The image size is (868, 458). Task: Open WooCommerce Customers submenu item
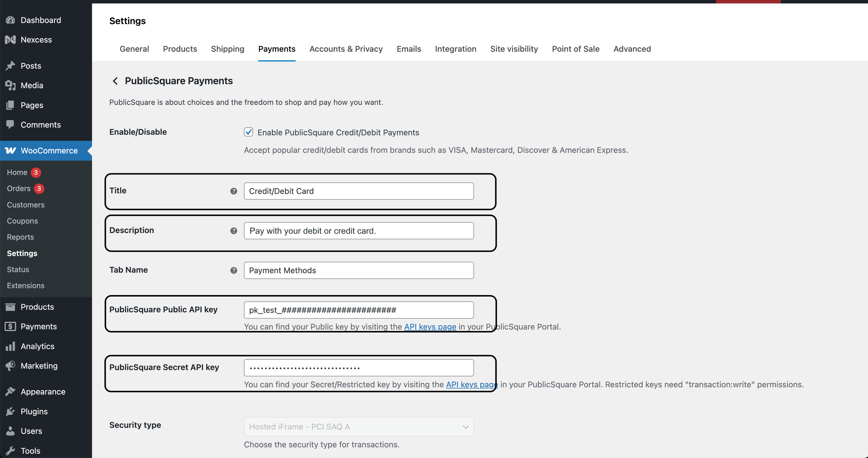26,205
